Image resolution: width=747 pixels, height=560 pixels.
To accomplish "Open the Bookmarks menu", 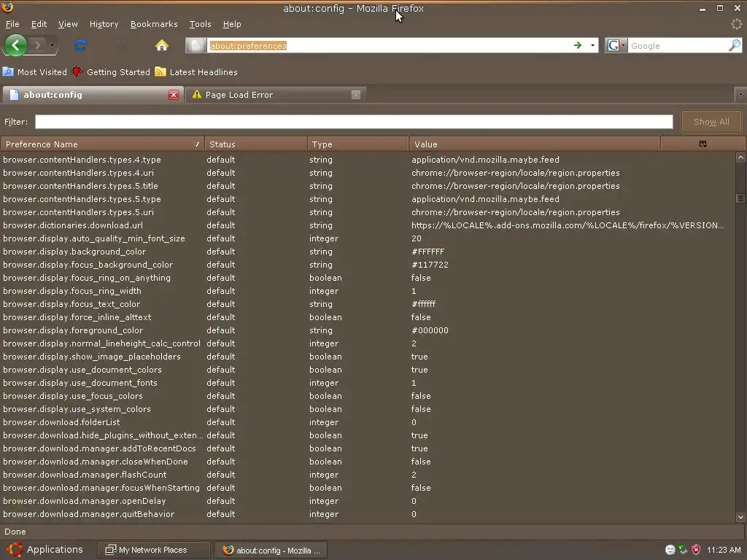I will point(154,24).
